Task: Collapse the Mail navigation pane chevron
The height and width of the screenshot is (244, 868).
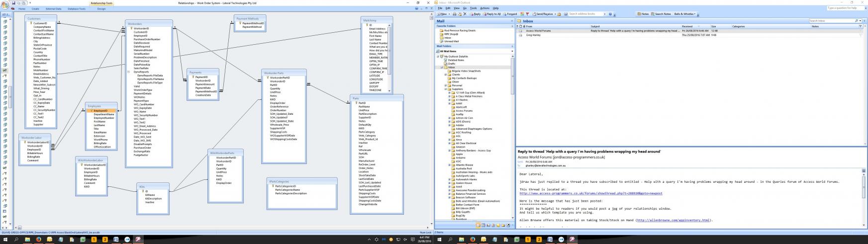Action: (x=511, y=21)
